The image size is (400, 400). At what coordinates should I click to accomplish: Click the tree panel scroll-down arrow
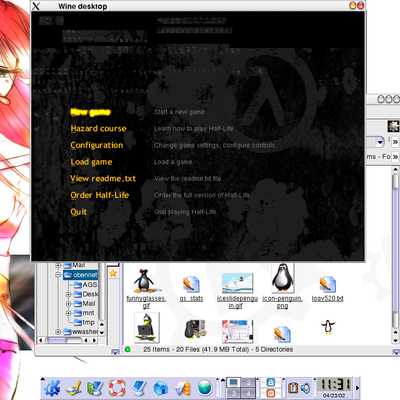pos(102,332)
